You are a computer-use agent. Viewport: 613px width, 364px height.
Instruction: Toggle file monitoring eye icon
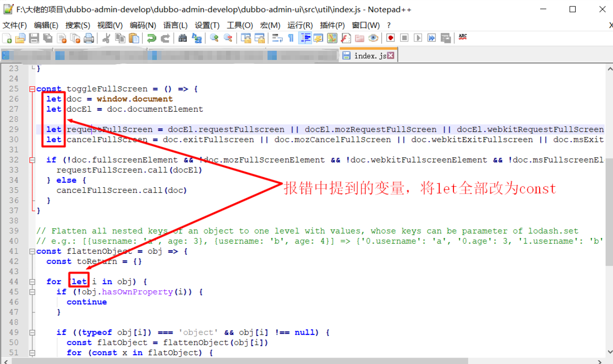point(373,38)
